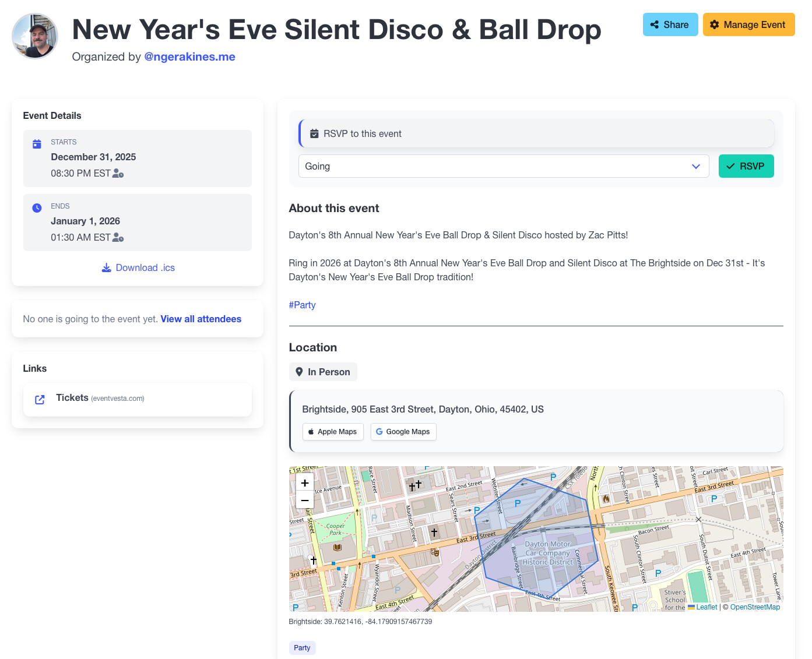Open the Leaflet attribution link
Image resolution: width=812 pixels, height=659 pixels.
pyautogui.click(x=706, y=607)
